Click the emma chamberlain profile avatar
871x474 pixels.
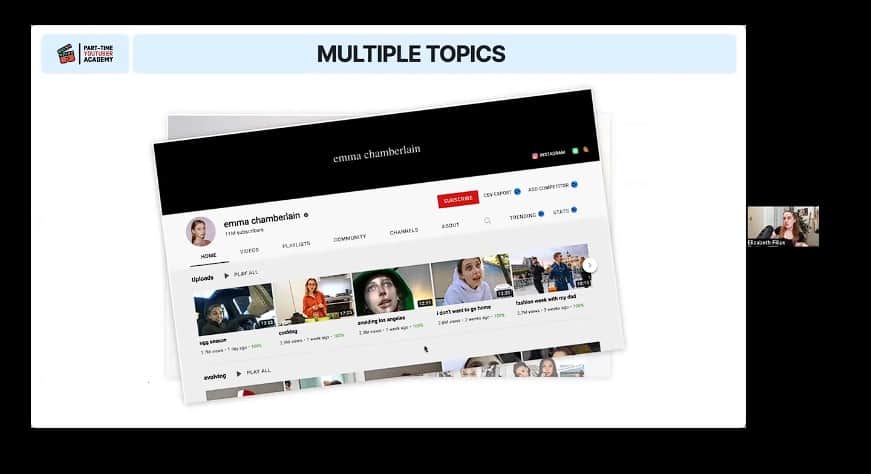200,231
